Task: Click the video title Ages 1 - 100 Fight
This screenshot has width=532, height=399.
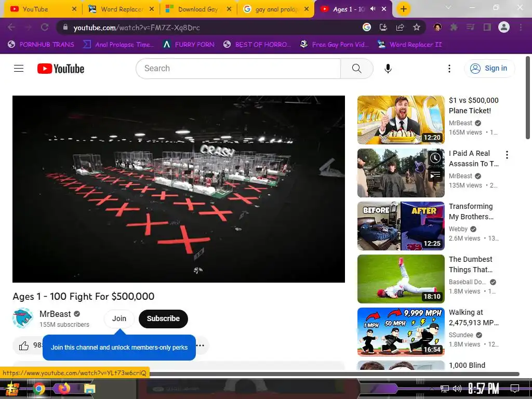Action: (84, 296)
